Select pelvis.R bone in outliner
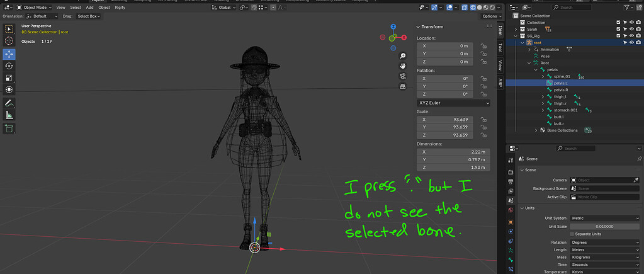 point(561,89)
